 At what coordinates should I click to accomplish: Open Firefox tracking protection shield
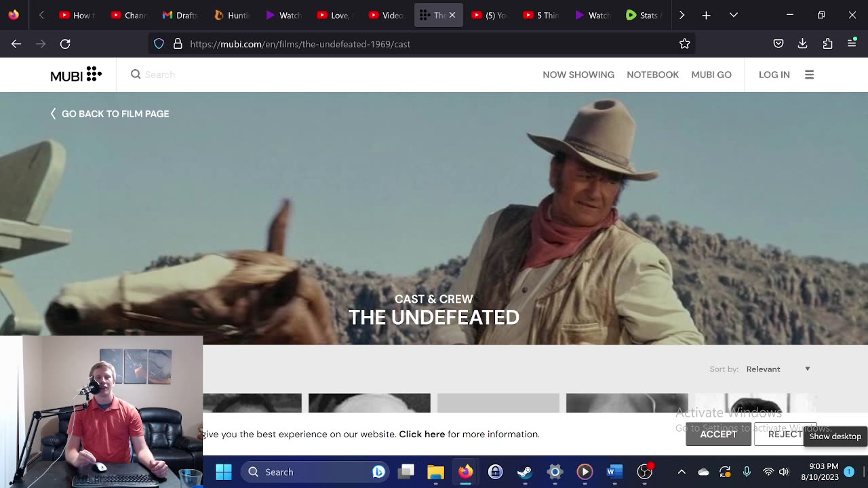tap(159, 44)
